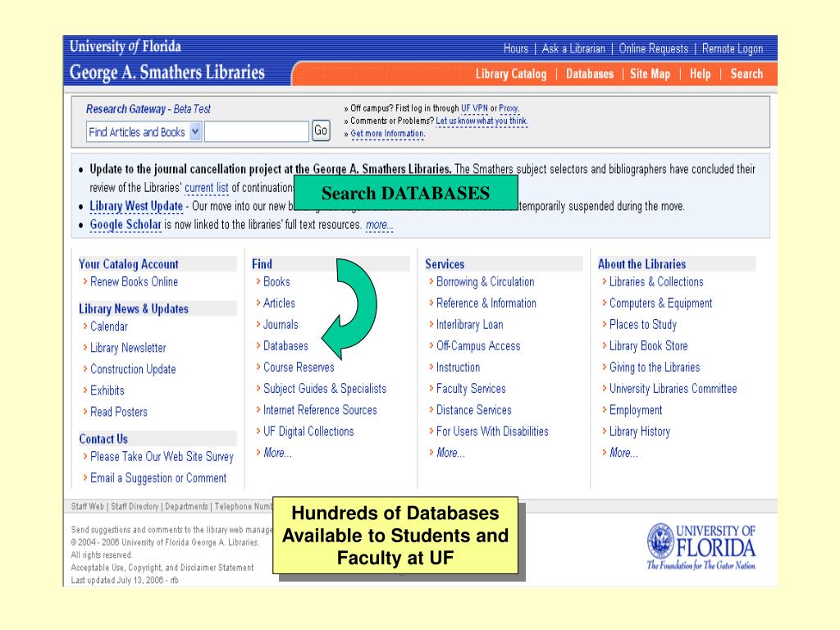Open Read Posters link
The width and height of the screenshot is (840, 630).
pos(118,412)
